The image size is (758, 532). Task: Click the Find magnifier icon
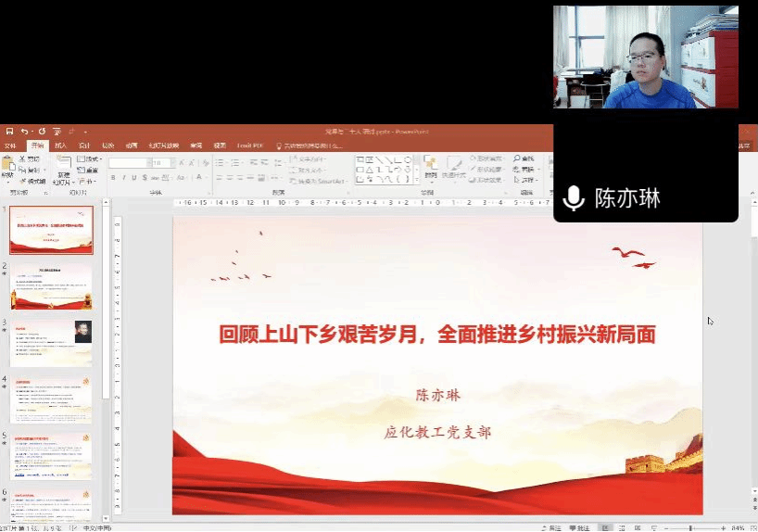515,158
